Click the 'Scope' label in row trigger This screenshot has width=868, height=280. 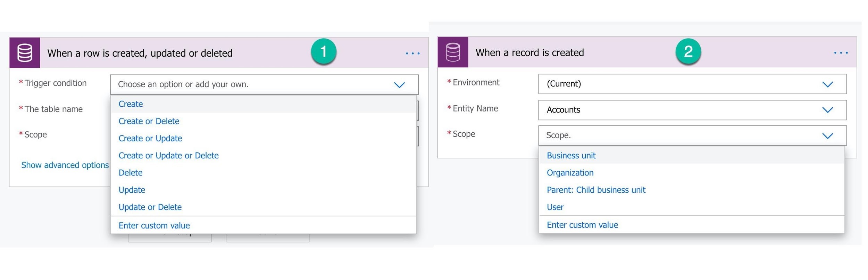pyautogui.click(x=35, y=135)
